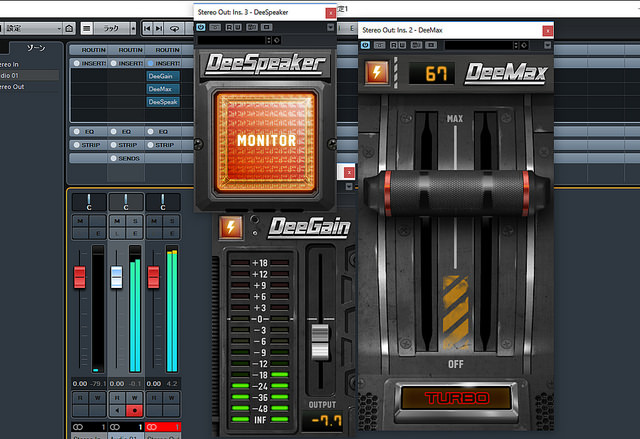The image size is (640, 439).
Task: Click the DeeMax amount display showing 67
Action: [x=432, y=73]
